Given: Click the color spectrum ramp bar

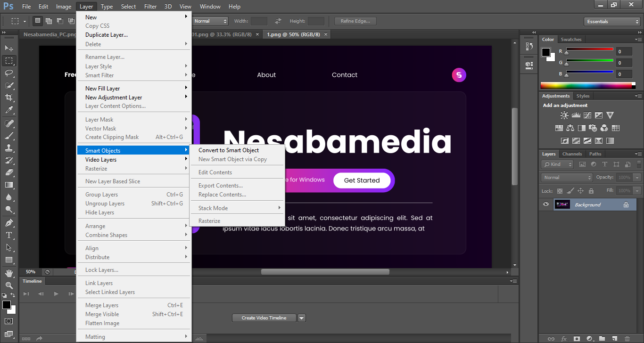Looking at the screenshot, I should pos(588,86).
